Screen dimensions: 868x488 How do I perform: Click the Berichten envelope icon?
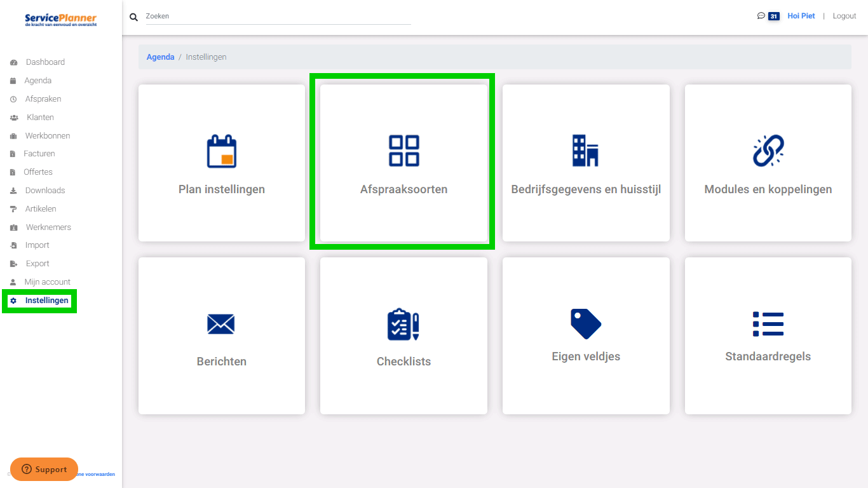221,324
